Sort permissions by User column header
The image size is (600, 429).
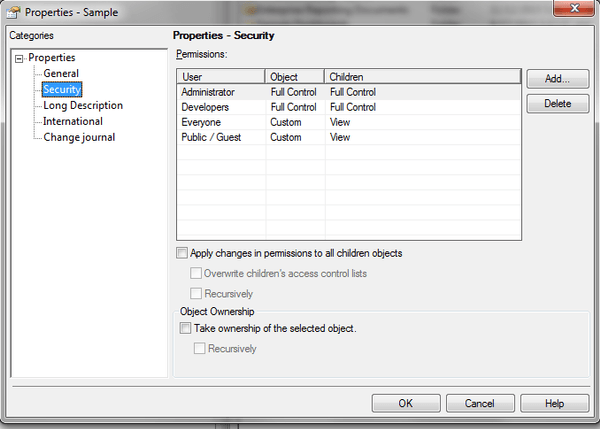point(221,77)
